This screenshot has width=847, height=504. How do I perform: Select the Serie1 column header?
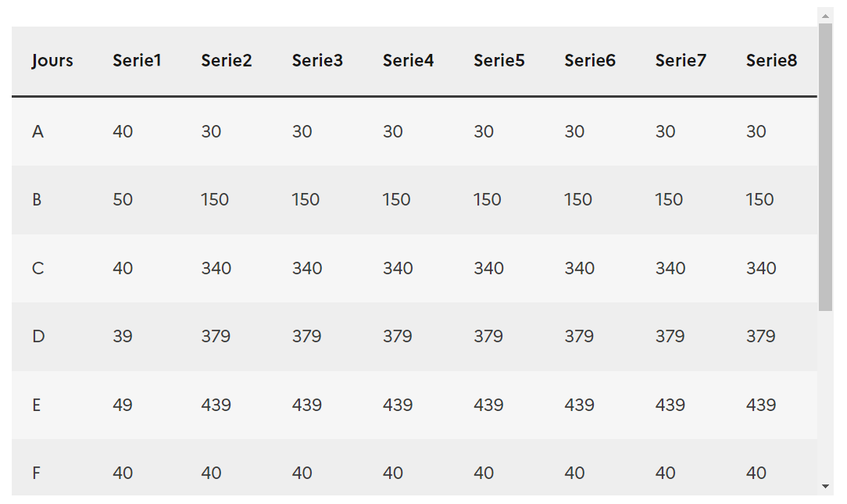pyautogui.click(x=137, y=60)
